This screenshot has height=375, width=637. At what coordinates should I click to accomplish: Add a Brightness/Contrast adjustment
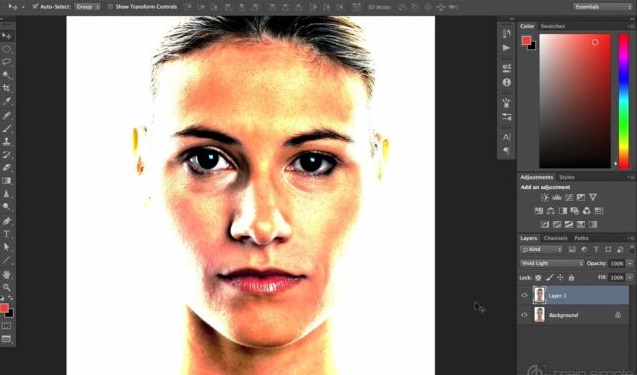click(545, 197)
